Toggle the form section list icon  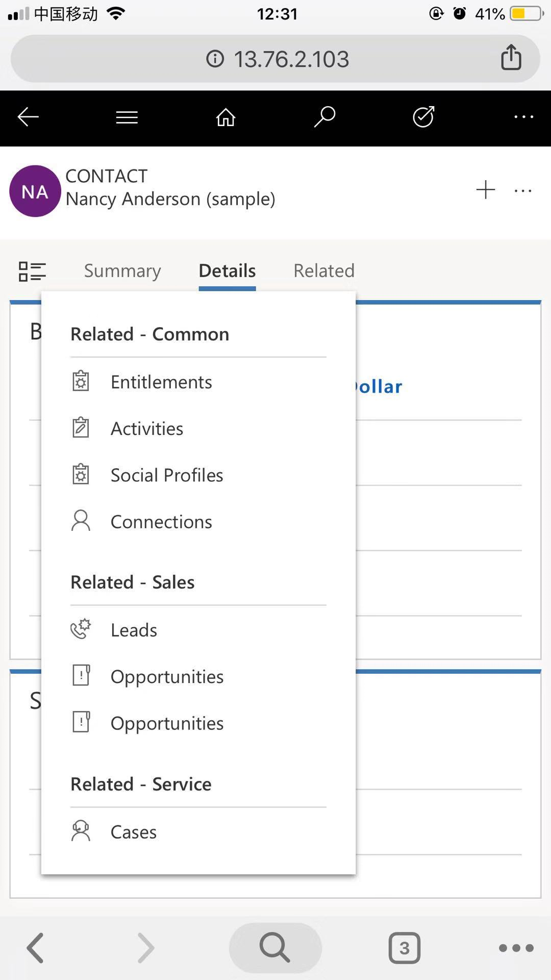[x=32, y=271]
